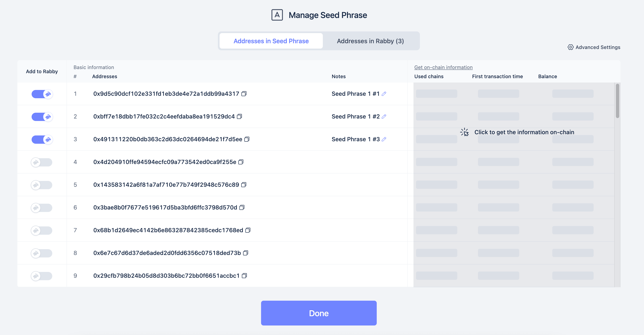Copy address 0x143583142a6f on row 5

244,185
